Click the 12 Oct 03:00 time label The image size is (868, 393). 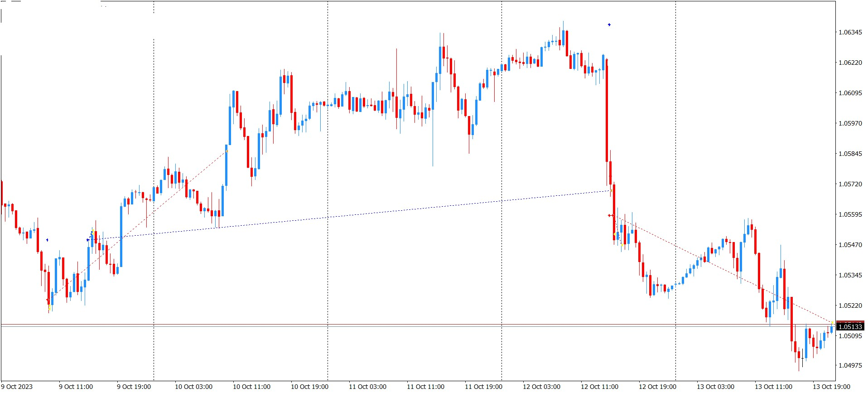541,387
